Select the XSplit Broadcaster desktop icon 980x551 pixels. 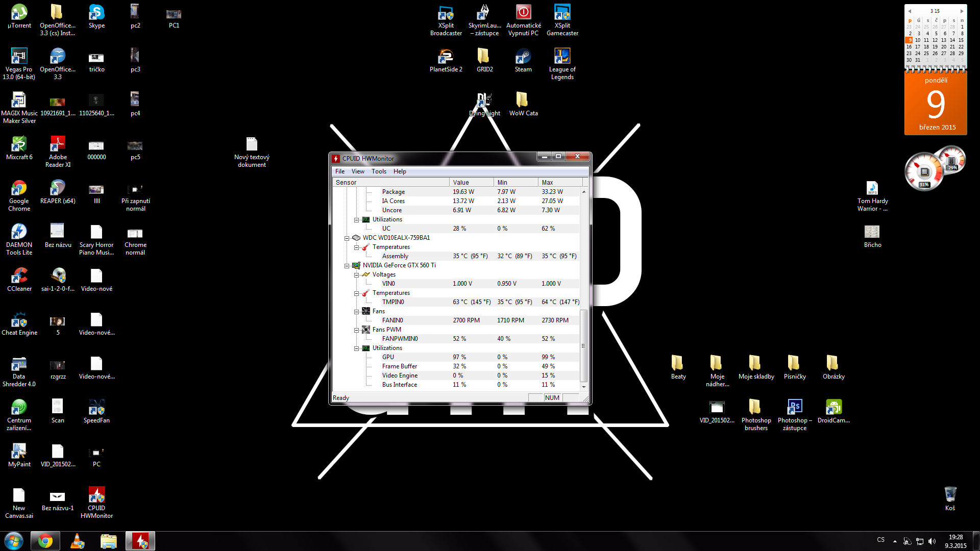(446, 19)
